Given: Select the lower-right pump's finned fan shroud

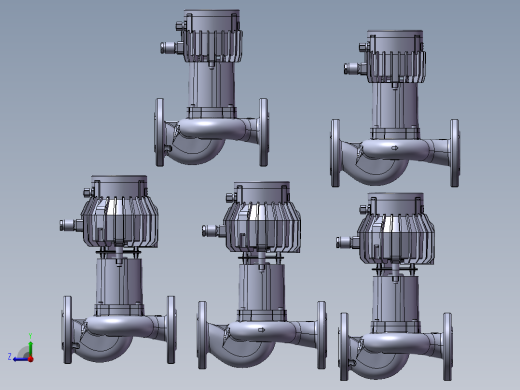Looking at the screenshot, I should tap(396, 238).
